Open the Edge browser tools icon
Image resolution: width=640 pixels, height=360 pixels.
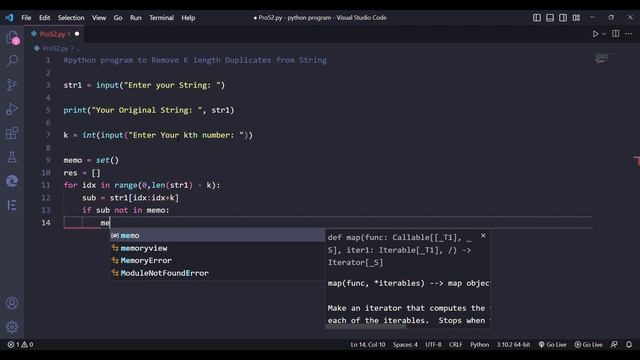pos(12,181)
